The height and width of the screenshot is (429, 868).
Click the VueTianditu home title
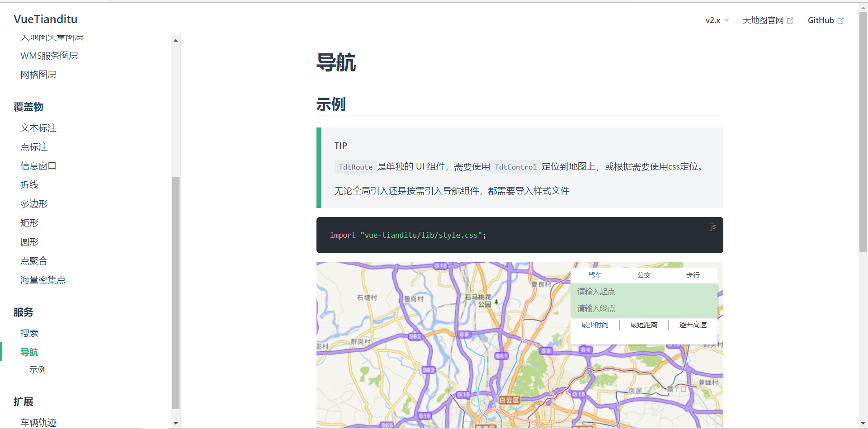pyautogui.click(x=46, y=19)
